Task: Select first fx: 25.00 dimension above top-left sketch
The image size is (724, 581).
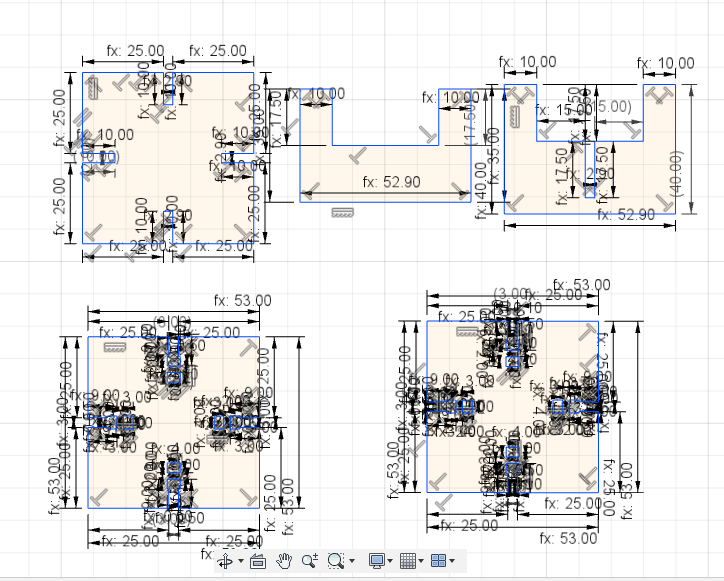Action: (x=135, y=50)
